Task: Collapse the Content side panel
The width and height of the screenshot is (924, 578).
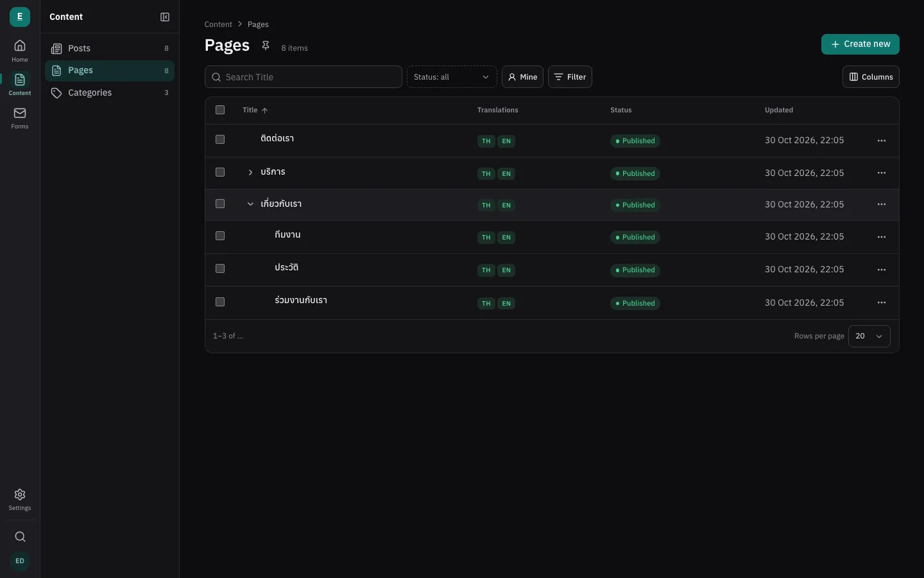Action: (165, 17)
